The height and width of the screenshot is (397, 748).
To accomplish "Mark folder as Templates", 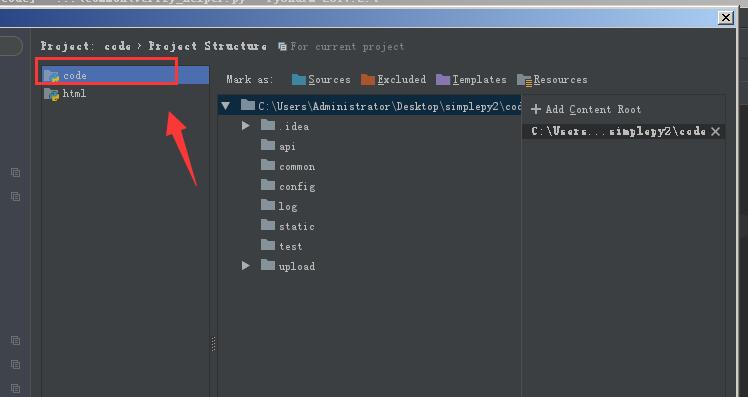I will click(471, 79).
